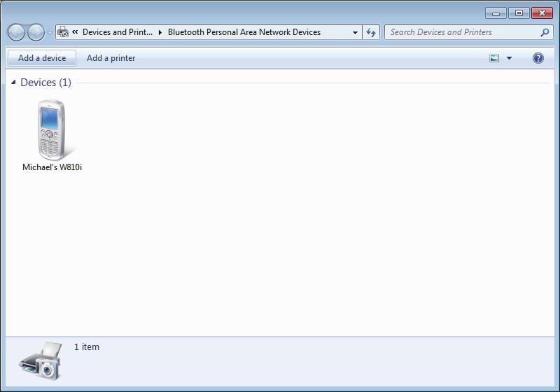The image size is (560, 392).
Task: Open the view options dropdown arrow
Action: pos(510,58)
